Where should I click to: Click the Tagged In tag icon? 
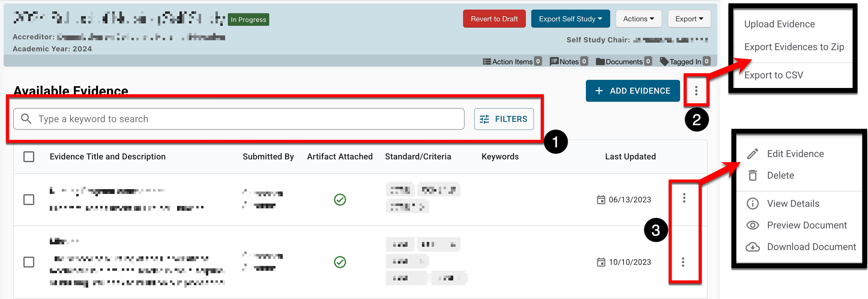[x=664, y=62]
